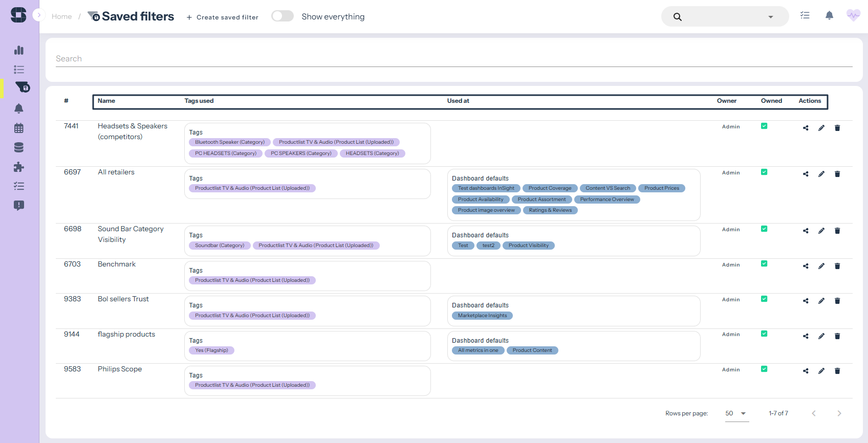This screenshot has width=868, height=443.
Task: Expand the sidebar with chevron button
Action: pyautogui.click(x=39, y=15)
